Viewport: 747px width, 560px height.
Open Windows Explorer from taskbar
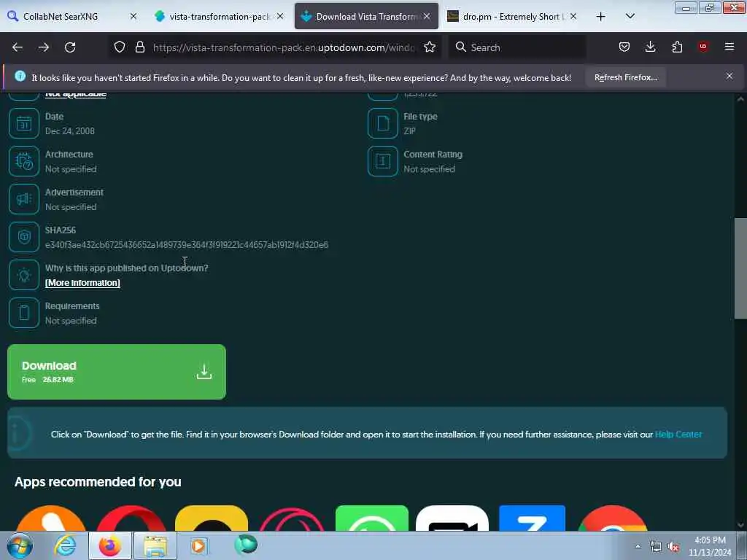[155, 545]
